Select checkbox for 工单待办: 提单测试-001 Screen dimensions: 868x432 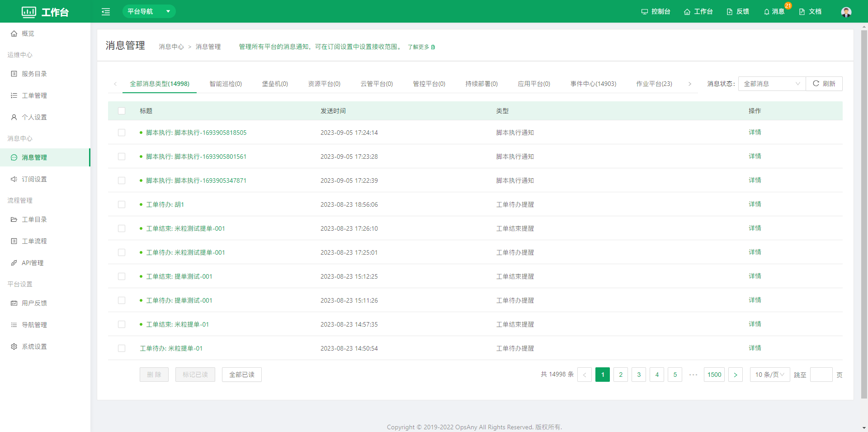122,300
